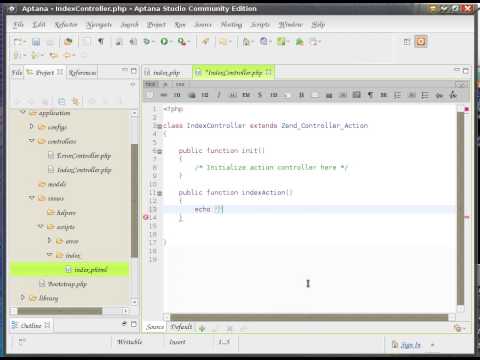The image size is (480, 360).
Task: Click the strikethrough S icon in editor toolbar
Action: 260,95
